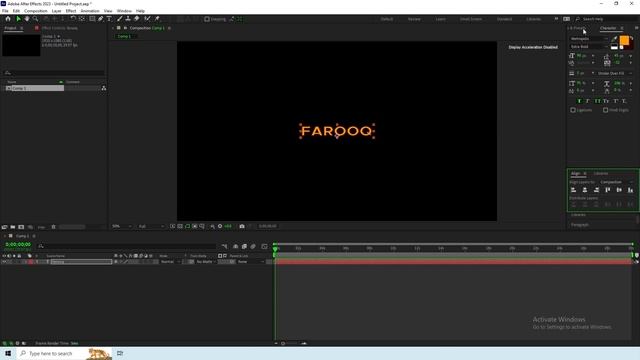Click the Comp 1 thumbnail preview

pos(21,45)
